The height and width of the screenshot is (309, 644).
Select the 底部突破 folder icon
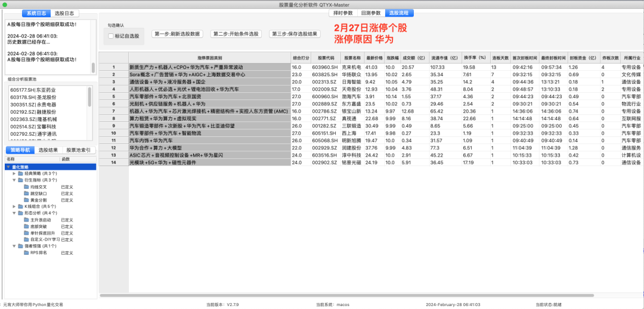tap(27, 227)
